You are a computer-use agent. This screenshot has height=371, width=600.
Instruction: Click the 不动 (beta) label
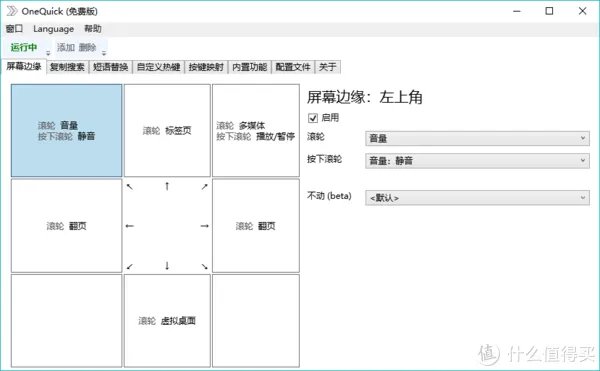tap(329, 196)
